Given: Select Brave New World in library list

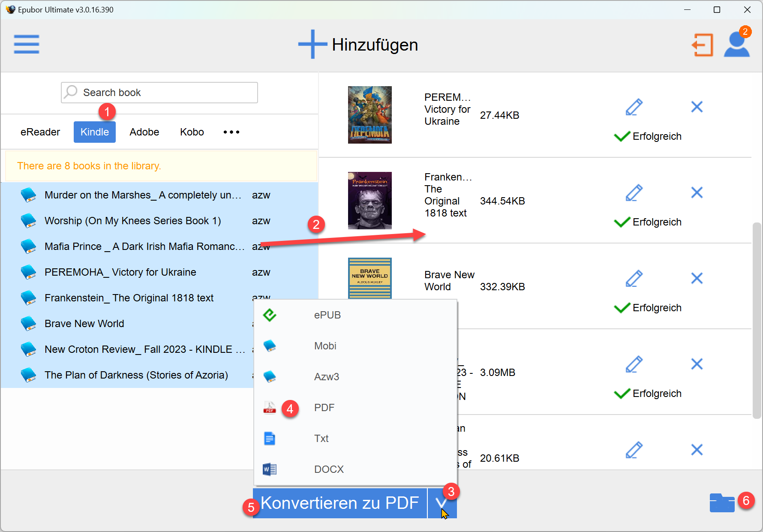Looking at the screenshot, I should (x=128, y=324).
